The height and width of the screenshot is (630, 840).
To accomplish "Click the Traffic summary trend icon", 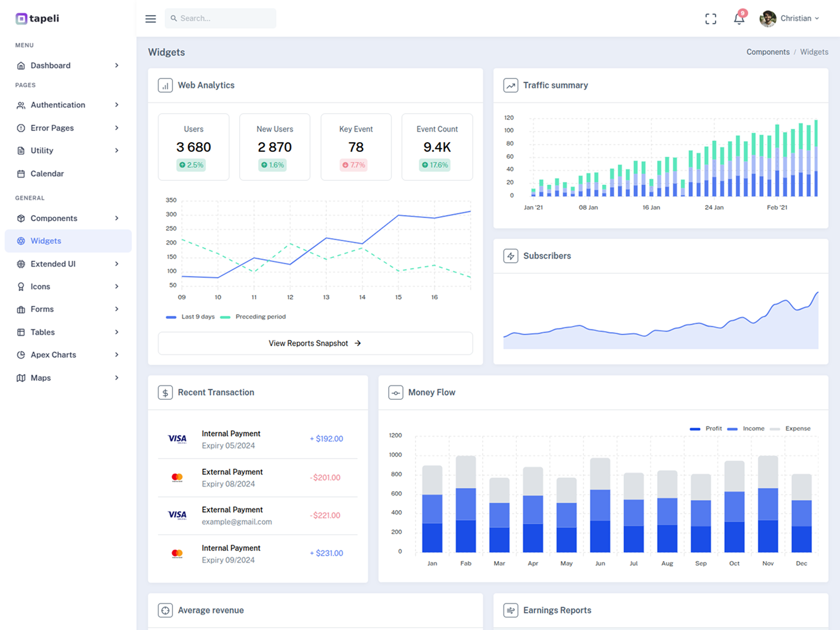I will pos(511,86).
